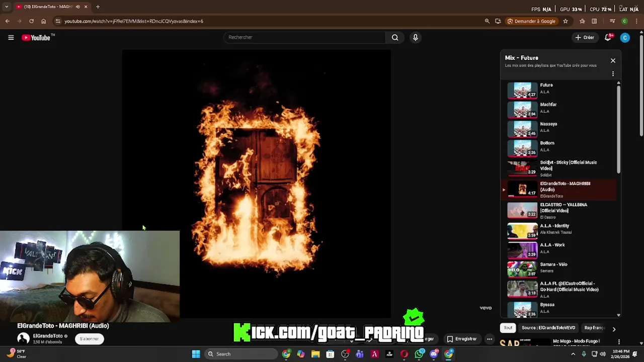
Task: Open the Windows Start menu
Action: [x=196, y=354]
